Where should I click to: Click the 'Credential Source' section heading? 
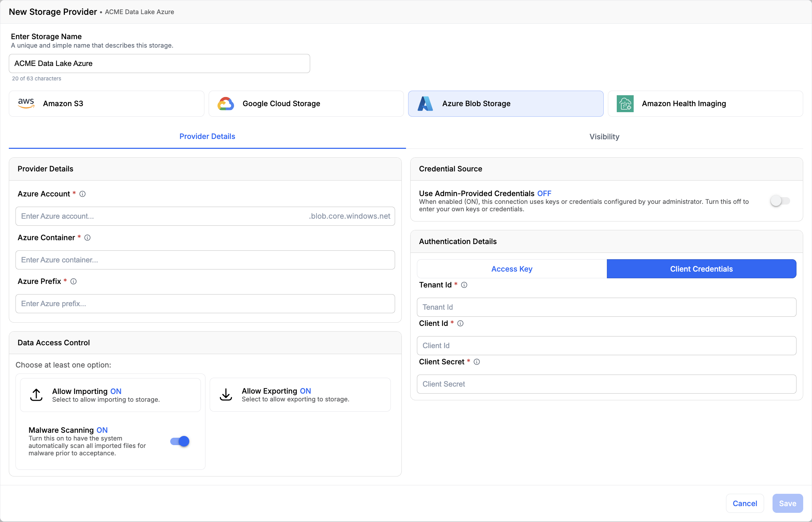(450, 169)
